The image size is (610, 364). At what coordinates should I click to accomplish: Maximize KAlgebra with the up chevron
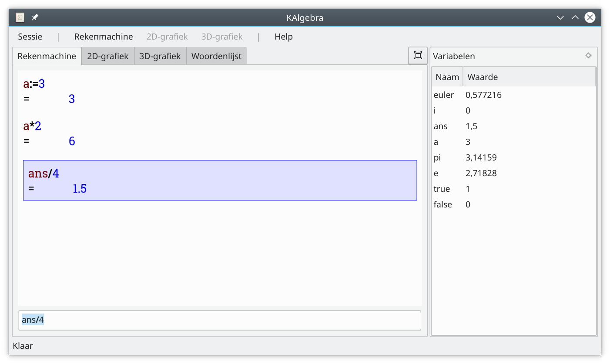coord(575,17)
